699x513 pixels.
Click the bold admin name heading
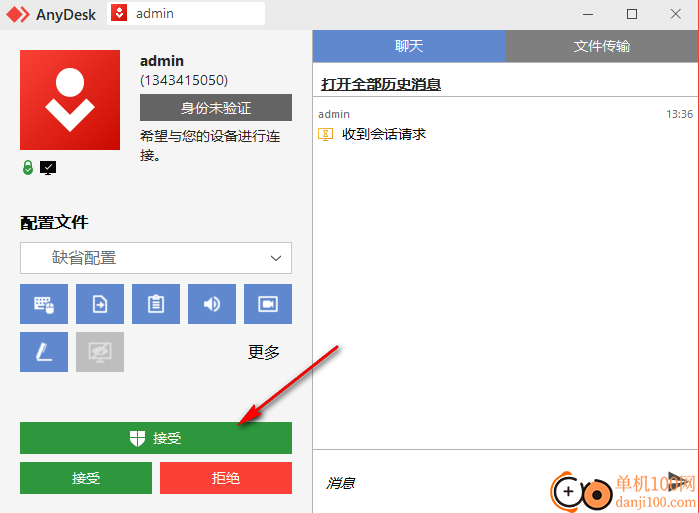click(x=162, y=61)
